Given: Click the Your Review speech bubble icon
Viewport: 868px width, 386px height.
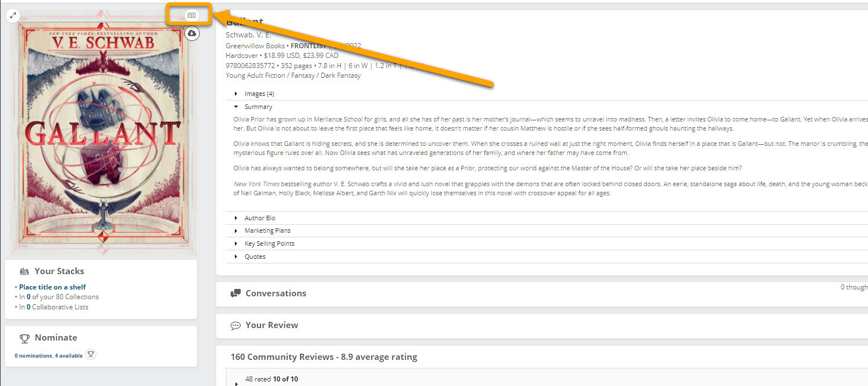Looking at the screenshot, I should pos(235,326).
